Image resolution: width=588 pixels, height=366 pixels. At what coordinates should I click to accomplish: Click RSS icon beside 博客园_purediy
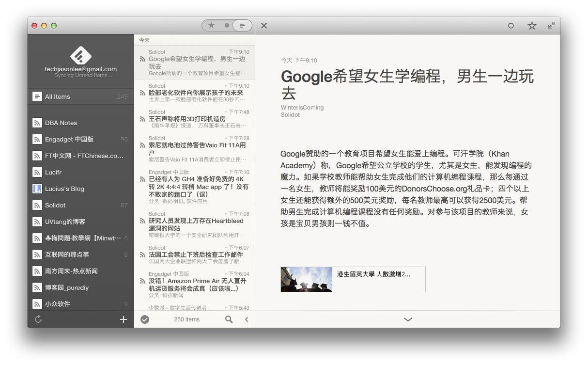click(37, 287)
